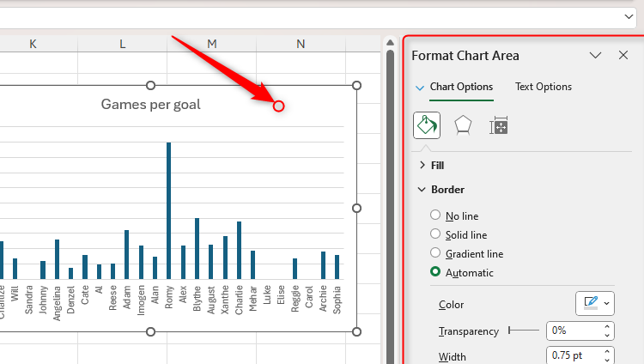Screen dimensions: 644x364
Task: Select the Solid line option
Action: (x=436, y=234)
